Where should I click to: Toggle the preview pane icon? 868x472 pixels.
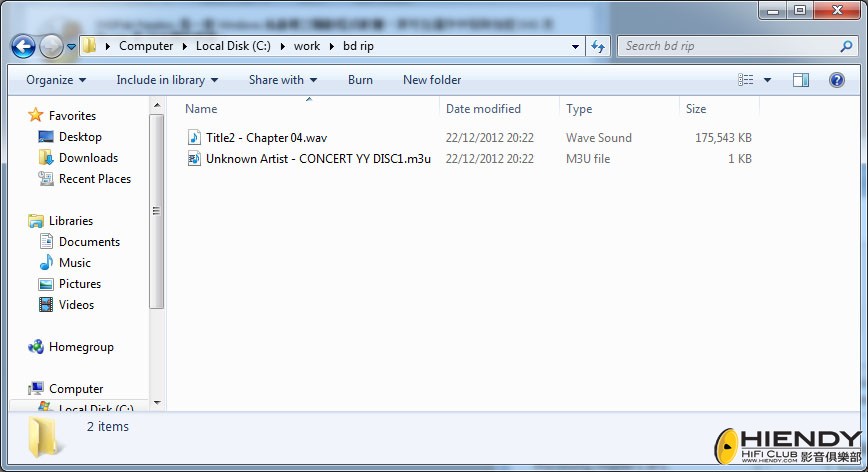(x=800, y=80)
